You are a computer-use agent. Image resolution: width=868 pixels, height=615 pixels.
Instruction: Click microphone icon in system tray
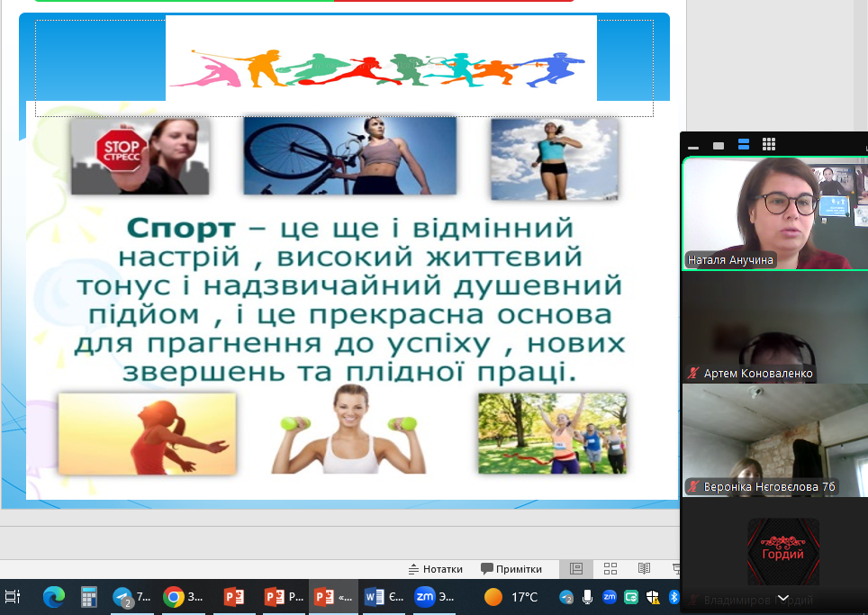pos(587,597)
